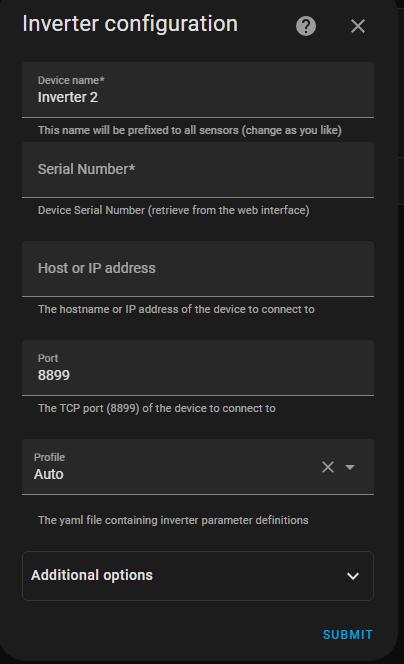This screenshot has height=664, width=404.
Task: Click the Inverter configuration dialog title
Action: click(130, 24)
